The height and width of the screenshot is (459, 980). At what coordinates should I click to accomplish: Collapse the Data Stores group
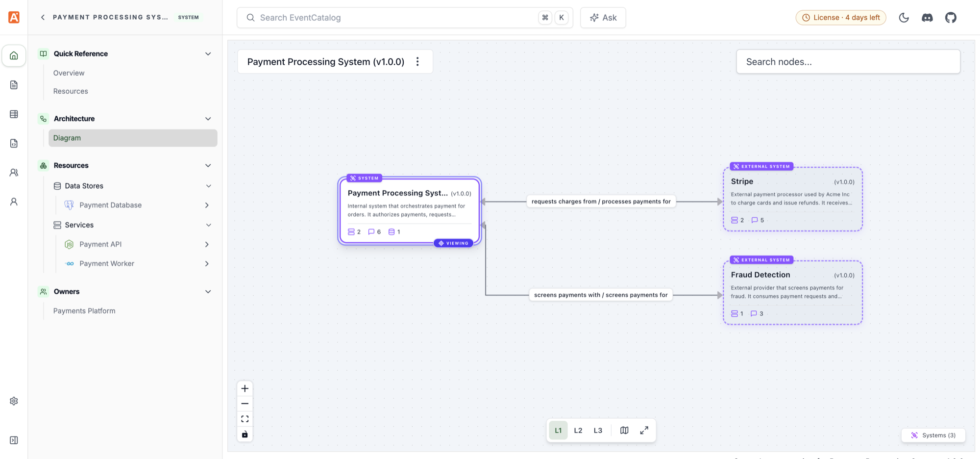(208, 186)
